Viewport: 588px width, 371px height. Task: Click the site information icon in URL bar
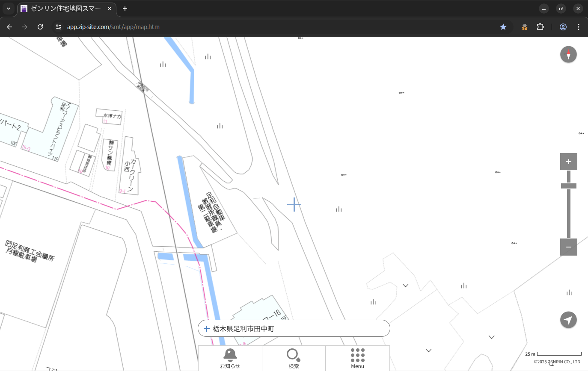[x=59, y=27]
